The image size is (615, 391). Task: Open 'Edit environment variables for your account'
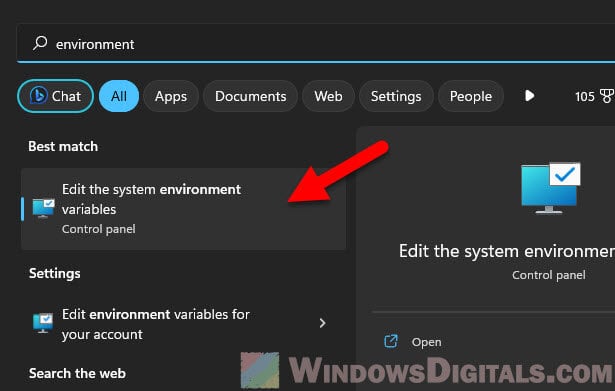tap(184, 324)
